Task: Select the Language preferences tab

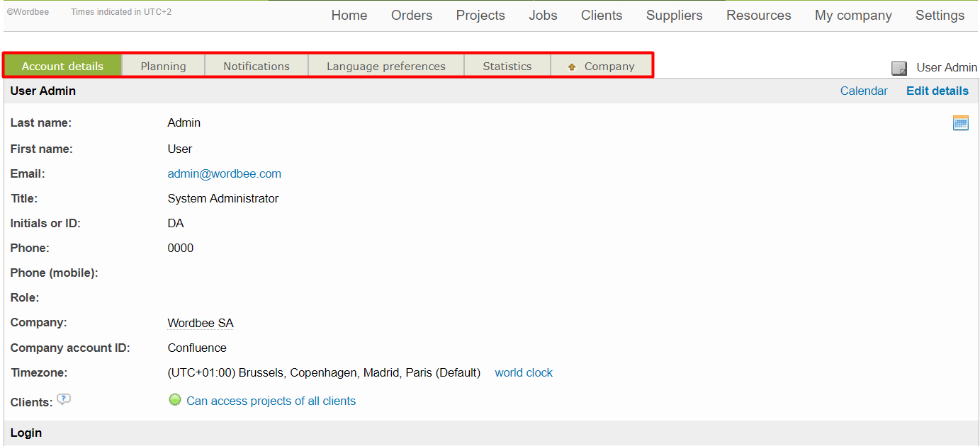Action: tap(385, 66)
